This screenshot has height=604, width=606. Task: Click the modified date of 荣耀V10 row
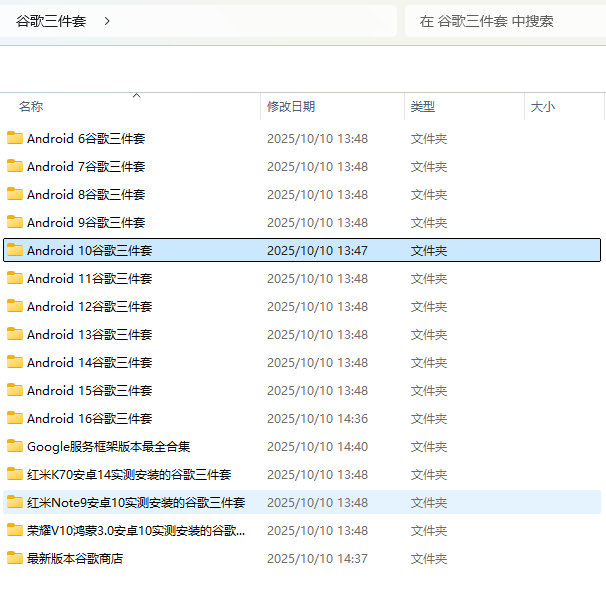[x=317, y=531]
